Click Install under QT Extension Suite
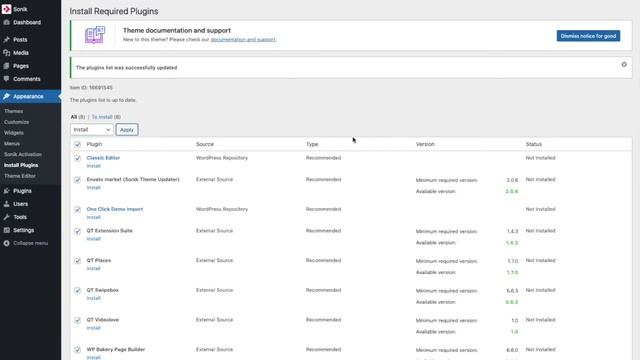Screen dimensions: 640x360 (93, 239)
